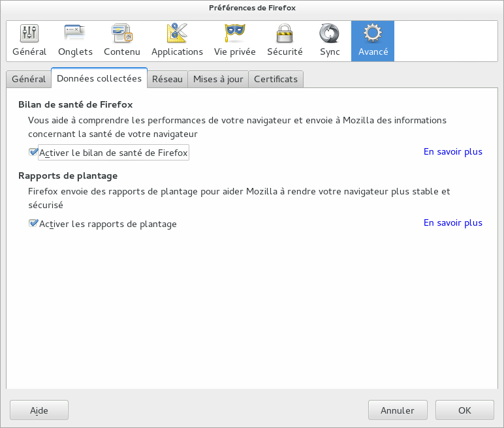Image resolution: width=504 pixels, height=428 pixels.
Task: Open the Applications preferences pane icon
Action: coord(177,33)
